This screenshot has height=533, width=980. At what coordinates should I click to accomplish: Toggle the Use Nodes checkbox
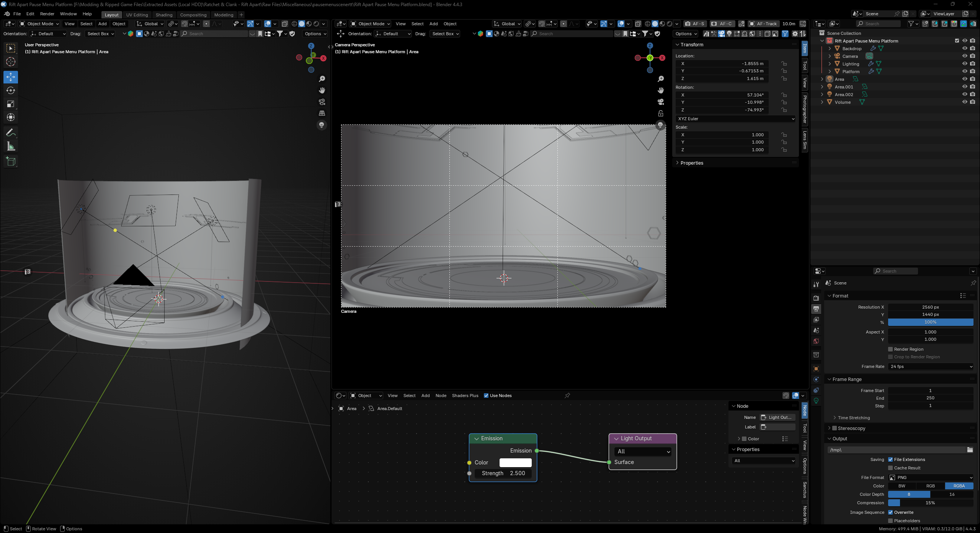point(486,396)
